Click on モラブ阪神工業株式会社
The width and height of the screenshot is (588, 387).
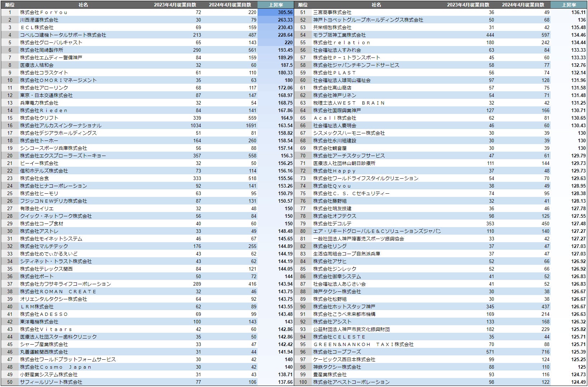click(x=339, y=35)
